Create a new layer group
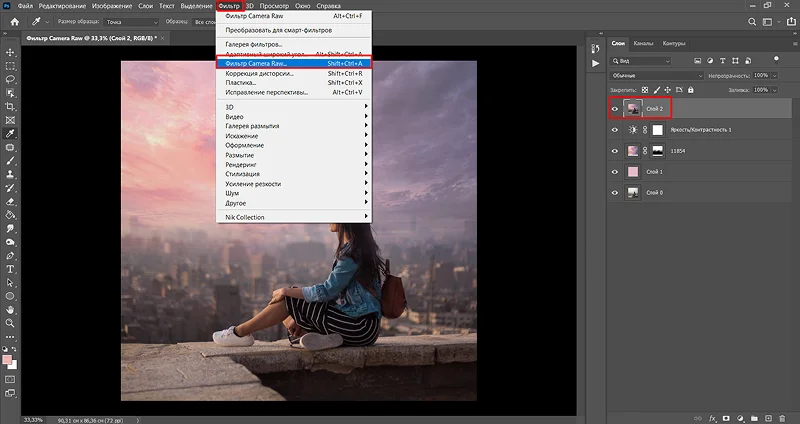 pos(754,418)
